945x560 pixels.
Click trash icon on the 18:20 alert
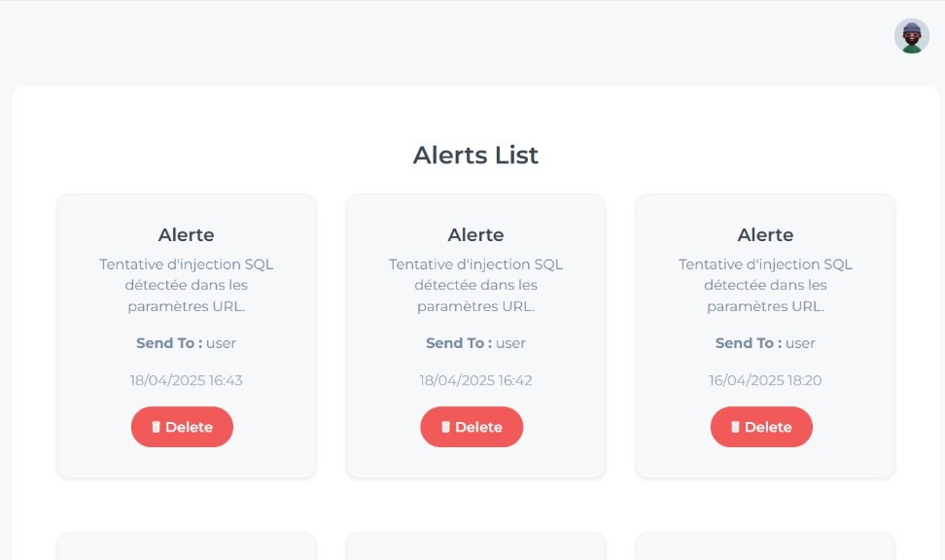(736, 427)
